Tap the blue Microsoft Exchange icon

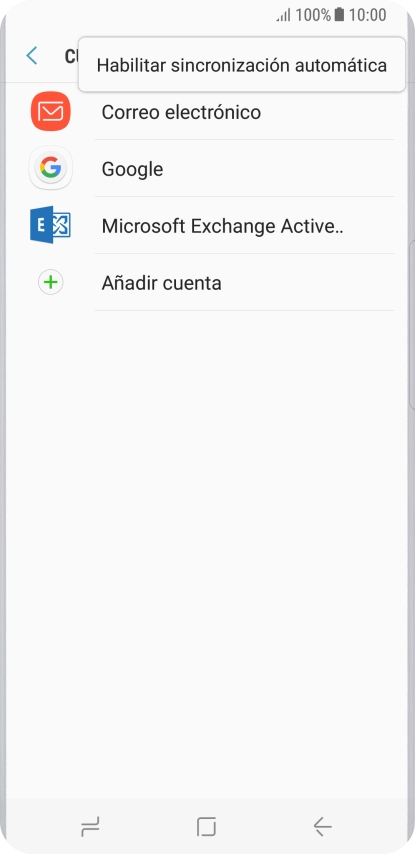click(x=51, y=225)
